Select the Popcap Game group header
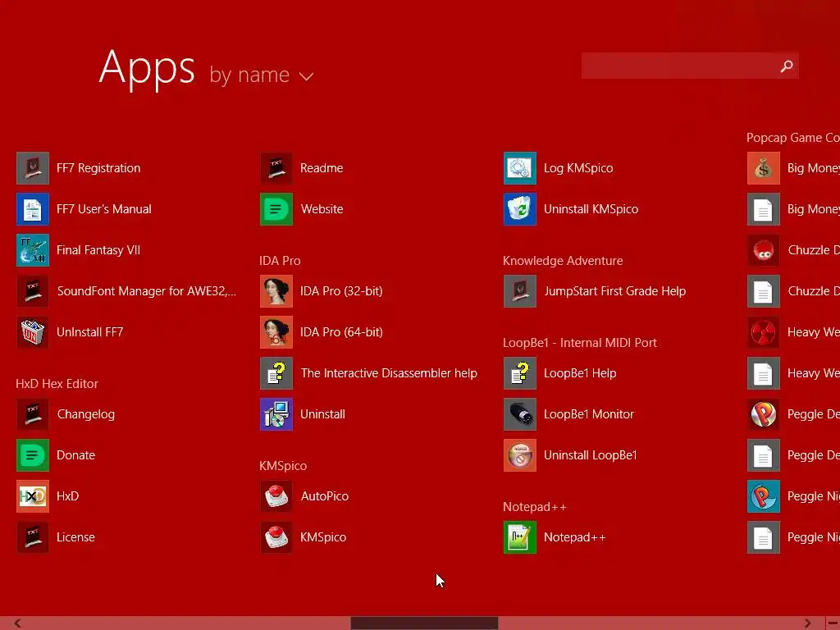Screen dimensions: 840x630 (793, 138)
